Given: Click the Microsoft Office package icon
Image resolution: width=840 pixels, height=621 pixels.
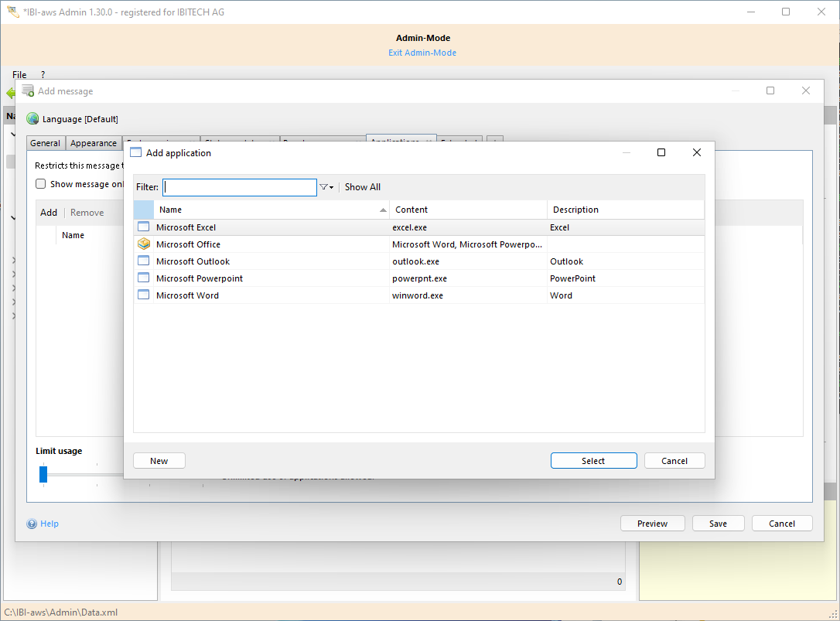Looking at the screenshot, I should [143, 244].
